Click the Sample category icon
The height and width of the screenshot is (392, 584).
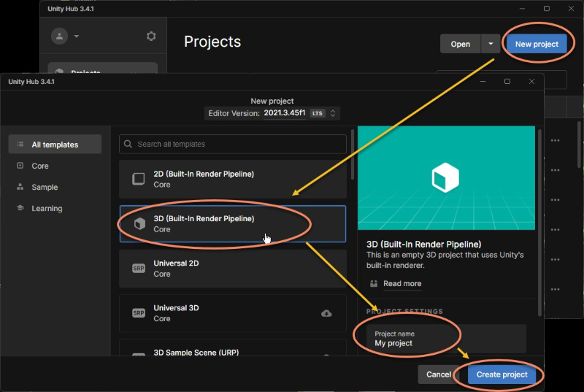[x=20, y=186]
